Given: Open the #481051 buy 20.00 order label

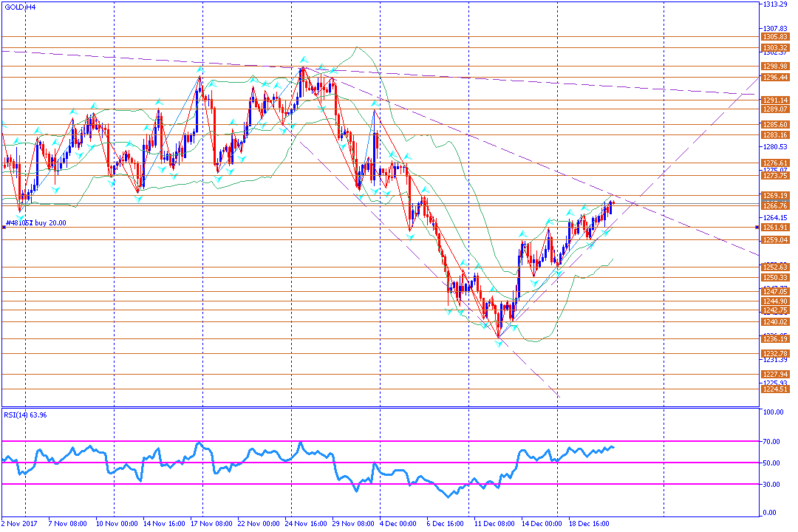Looking at the screenshot, I should pos(35,223).
